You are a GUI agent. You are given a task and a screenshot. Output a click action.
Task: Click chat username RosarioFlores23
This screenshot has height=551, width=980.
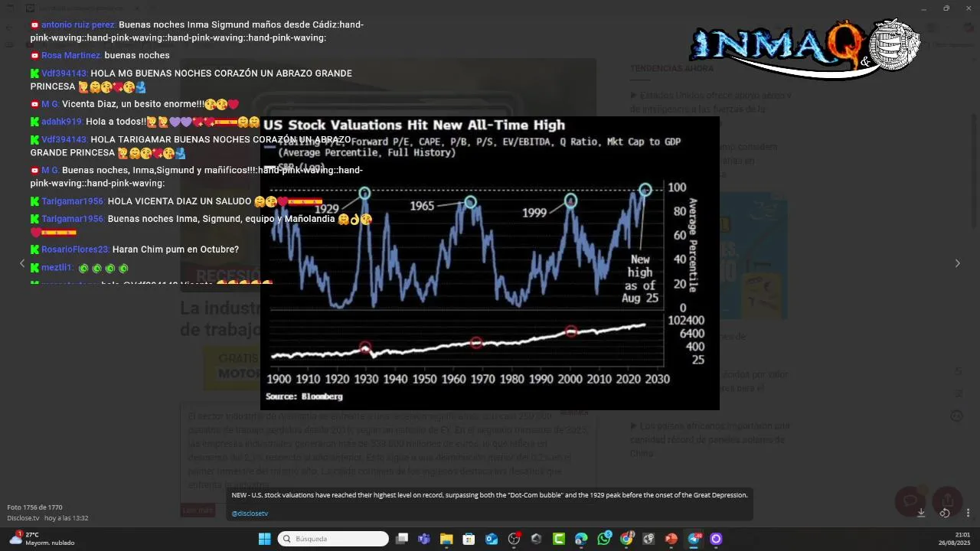76,249
